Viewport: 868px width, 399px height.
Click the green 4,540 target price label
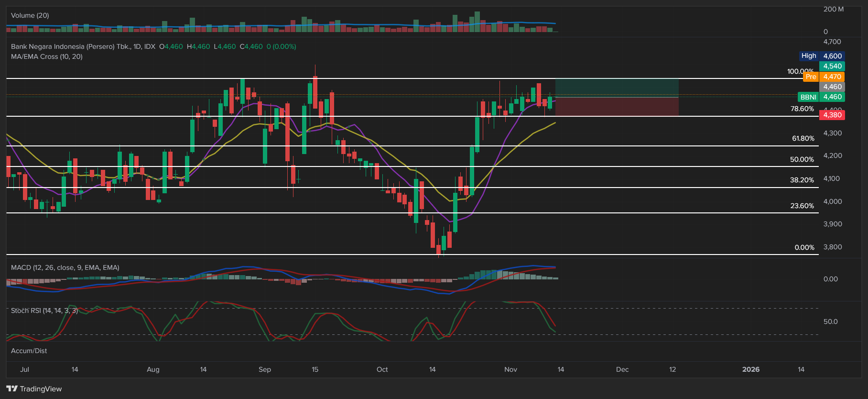[x=832, y=66]
